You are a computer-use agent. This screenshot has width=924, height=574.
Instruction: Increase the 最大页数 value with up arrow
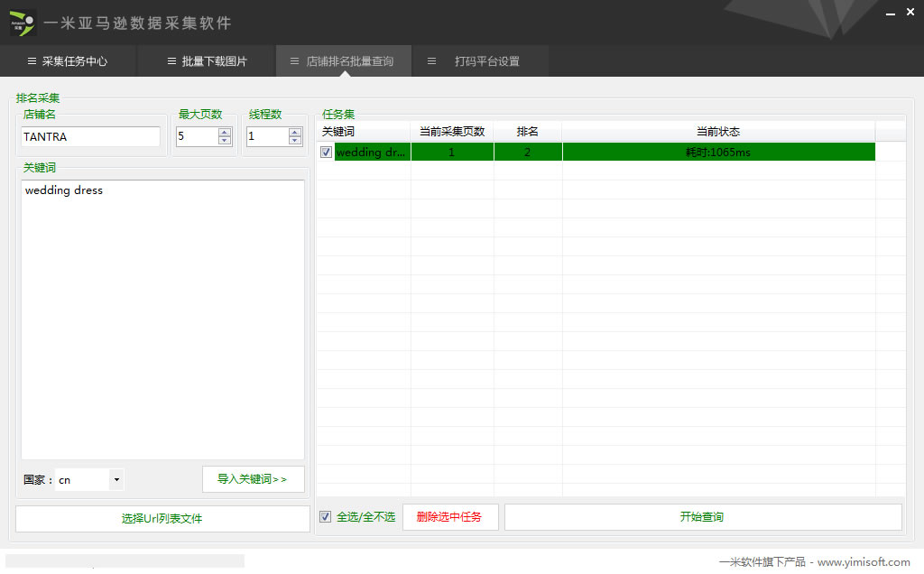tap(225, 133)
